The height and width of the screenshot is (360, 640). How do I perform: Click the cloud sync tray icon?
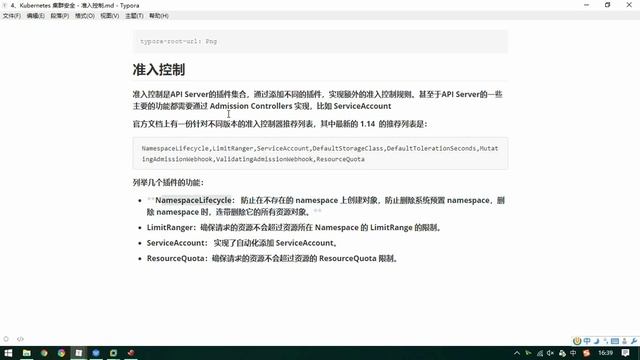pyautogui.click(x=562, y=353)
